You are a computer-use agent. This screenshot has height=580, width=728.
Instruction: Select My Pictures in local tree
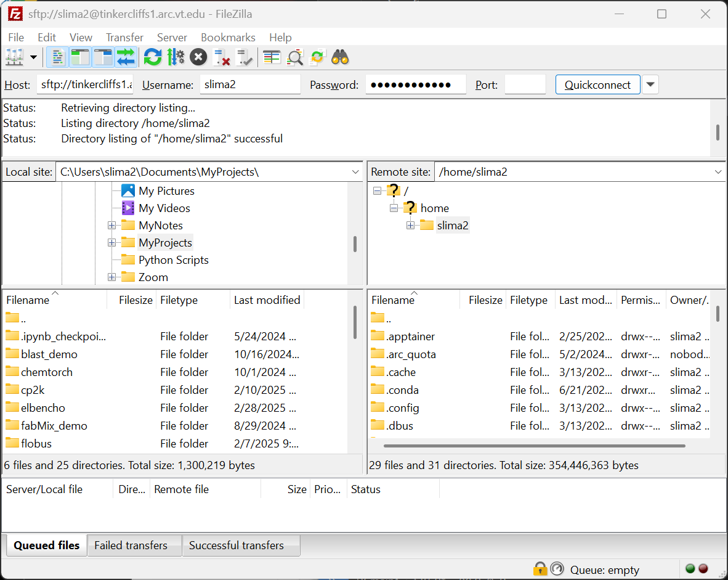(x=166, y=191)
